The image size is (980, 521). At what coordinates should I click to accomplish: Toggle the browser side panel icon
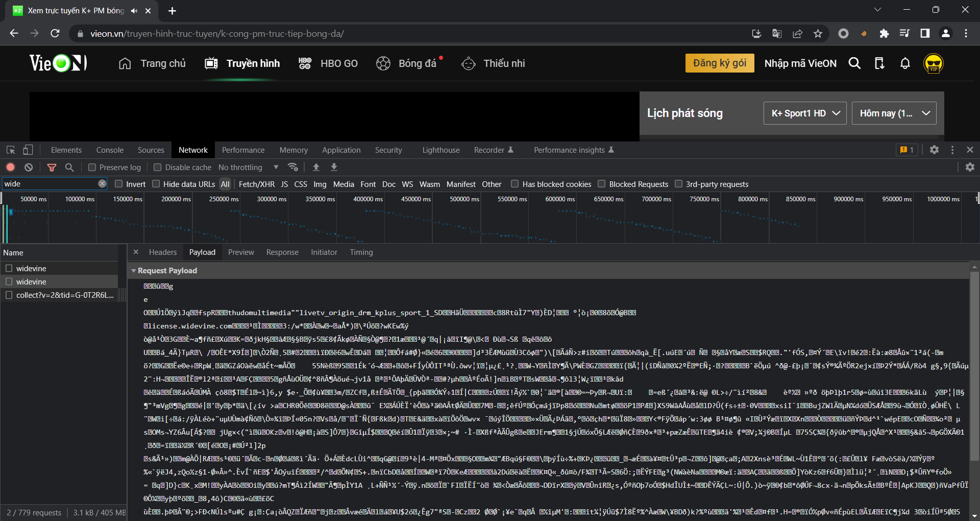tap(925, 33)
